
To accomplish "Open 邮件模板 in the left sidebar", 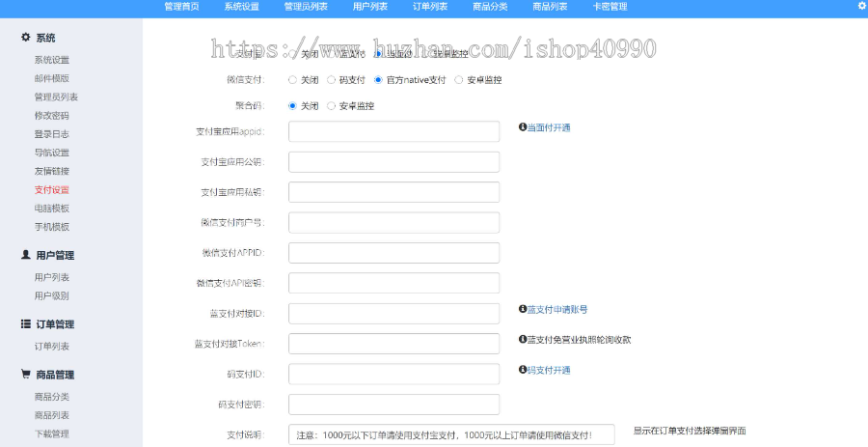I will [x=51, y=78].
